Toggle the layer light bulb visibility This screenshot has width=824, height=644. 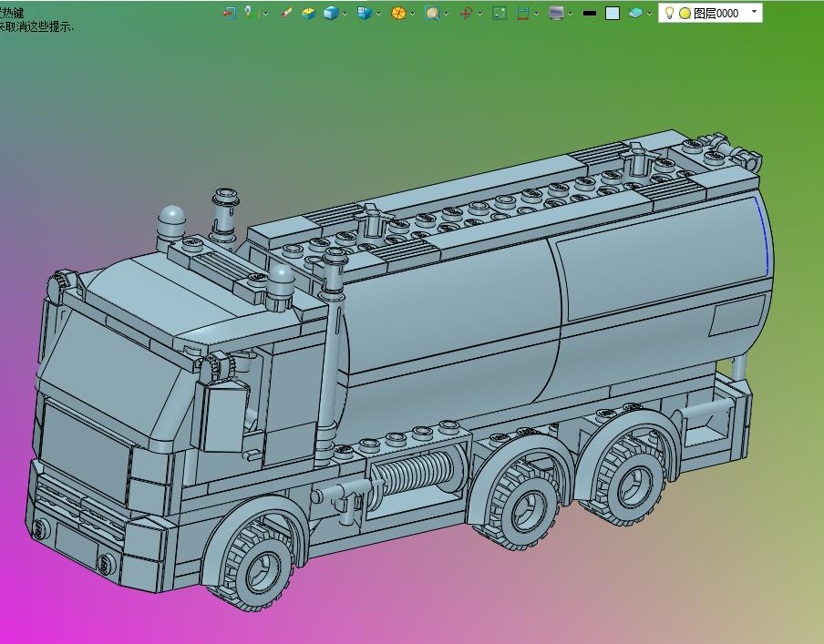[669, 13]
